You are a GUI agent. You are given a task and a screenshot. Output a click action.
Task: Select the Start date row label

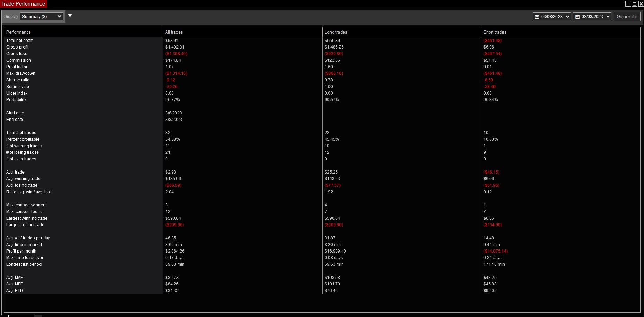point(15,113)
